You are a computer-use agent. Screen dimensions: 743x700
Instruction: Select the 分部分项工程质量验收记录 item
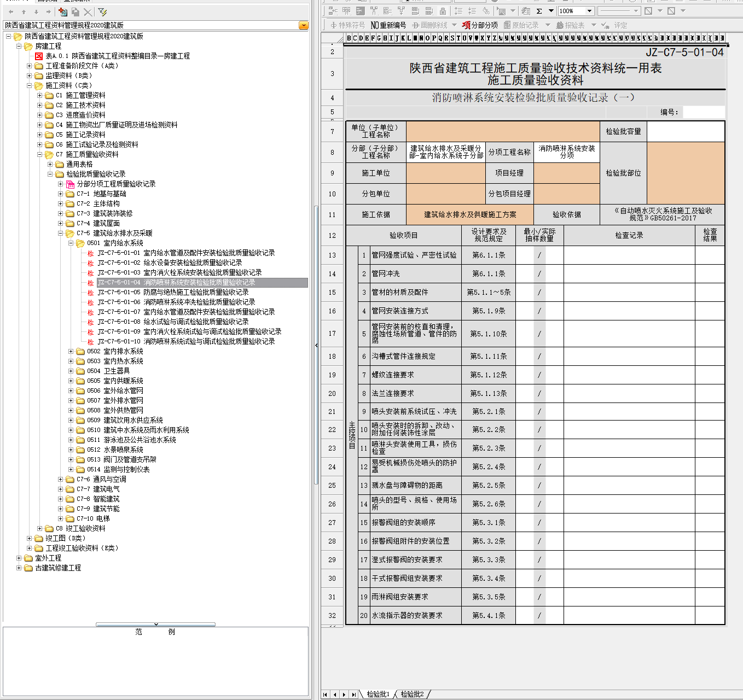point(116,184)
